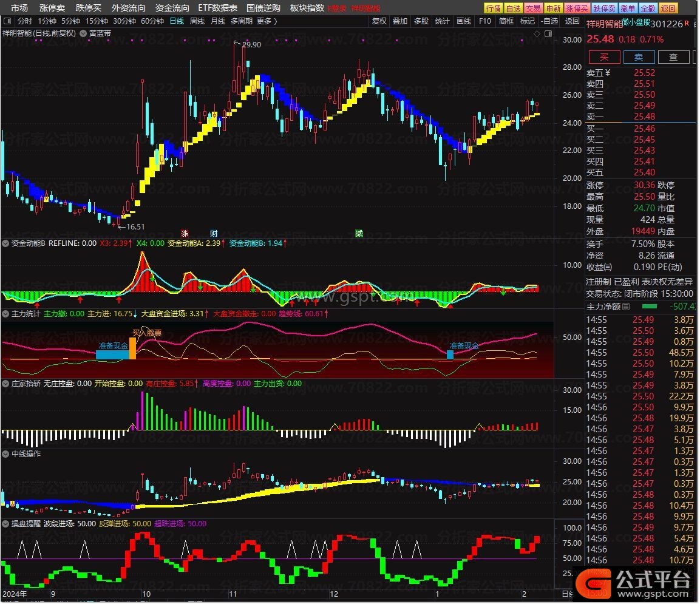
Task: Open the 板块指数 menu
Action: pyautogui.click(x=307, y=8)
